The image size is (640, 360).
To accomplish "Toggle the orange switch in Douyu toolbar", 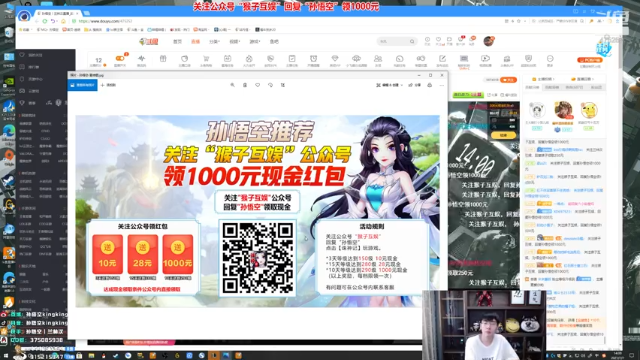I will [x=120, y=58].
